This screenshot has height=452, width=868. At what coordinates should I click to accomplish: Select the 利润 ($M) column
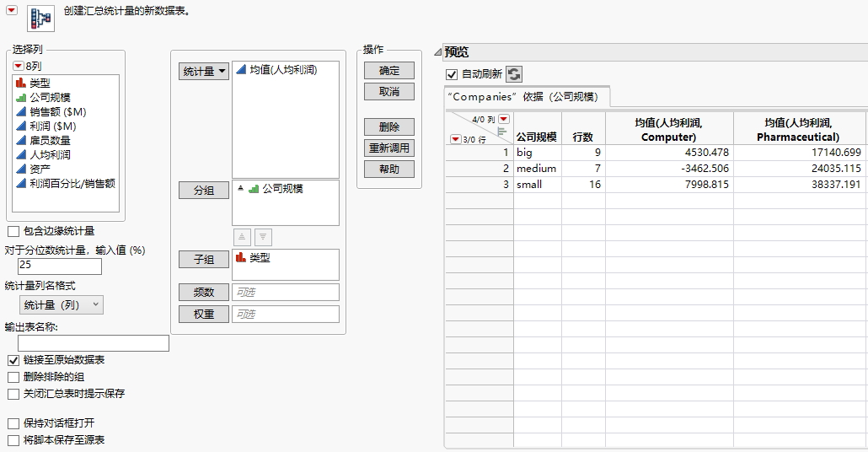(53, 126)
